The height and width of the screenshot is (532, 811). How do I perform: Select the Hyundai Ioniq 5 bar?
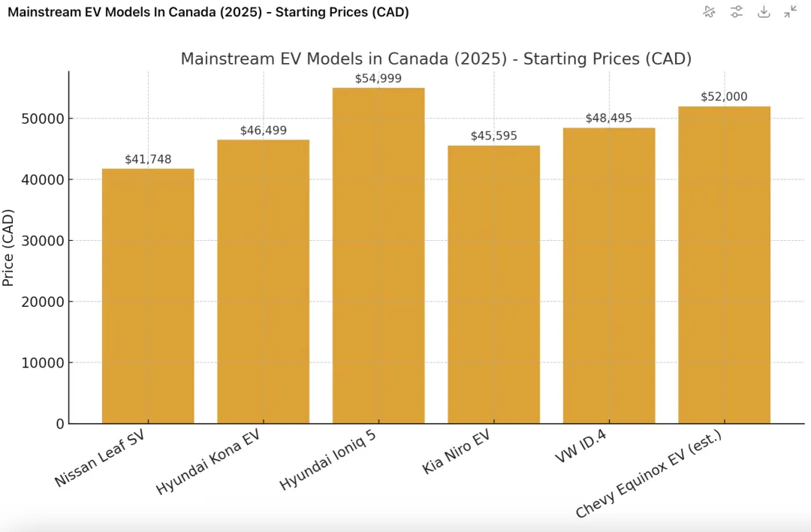(378, 256)
